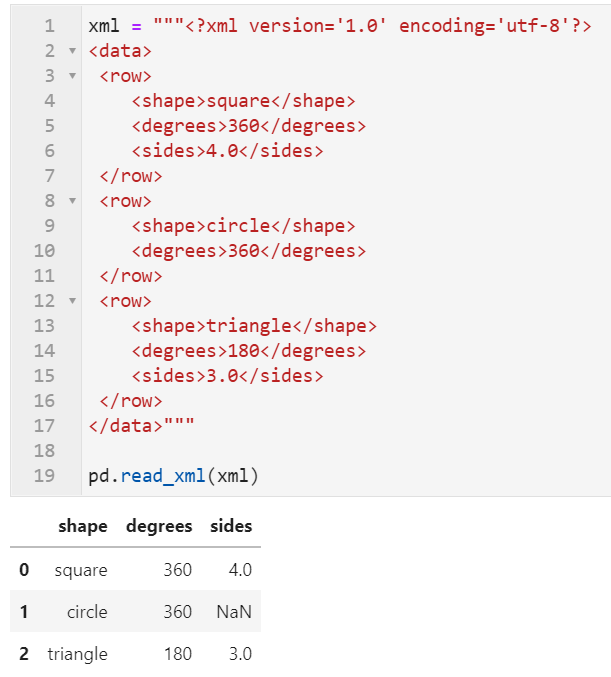Collapse the data element fold arrow on line 2
The width and height of the screenshot is (611, 677).
point(73,51)
